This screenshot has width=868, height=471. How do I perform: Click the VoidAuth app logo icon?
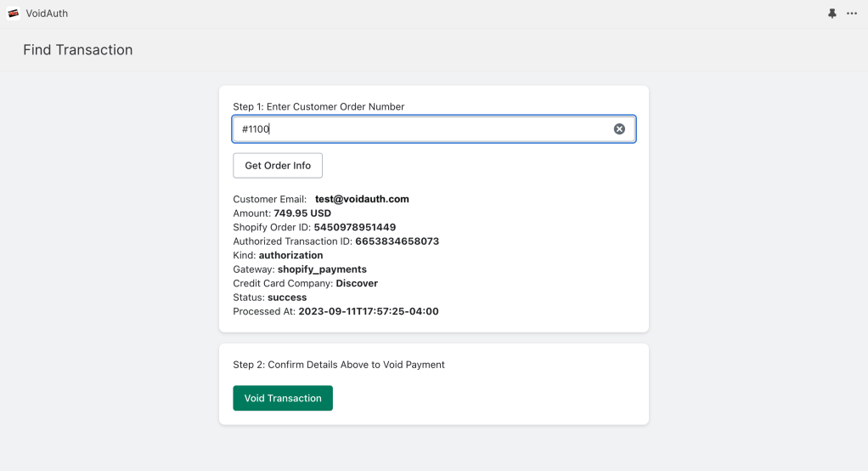[x=14, y=14]
